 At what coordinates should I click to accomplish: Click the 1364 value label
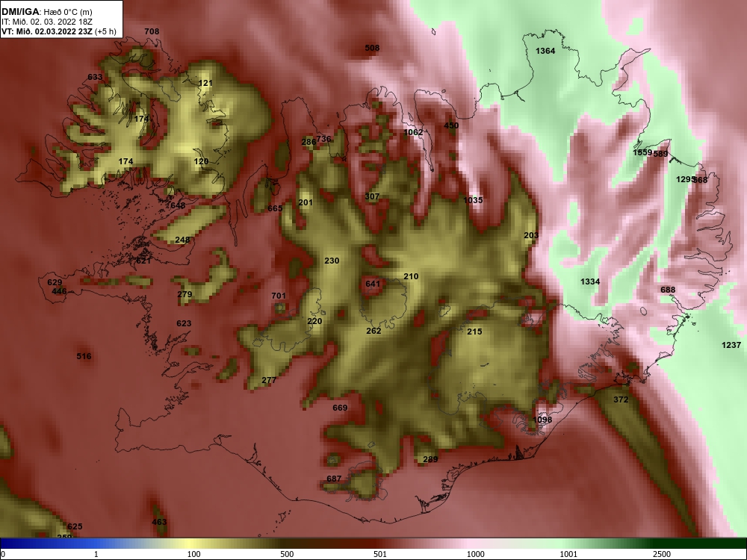(545, 51)
